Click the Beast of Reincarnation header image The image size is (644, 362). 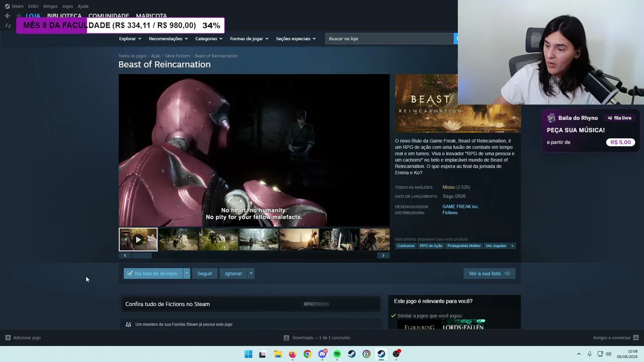point(458,104)
